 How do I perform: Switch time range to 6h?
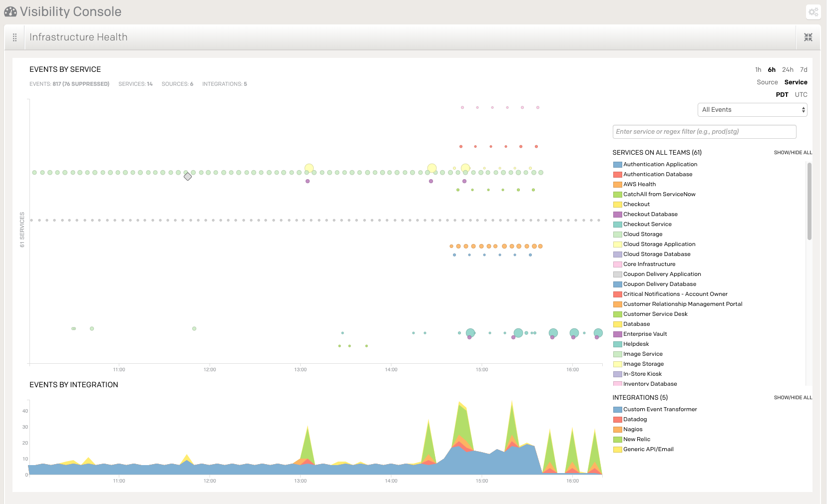pos(772,70)
